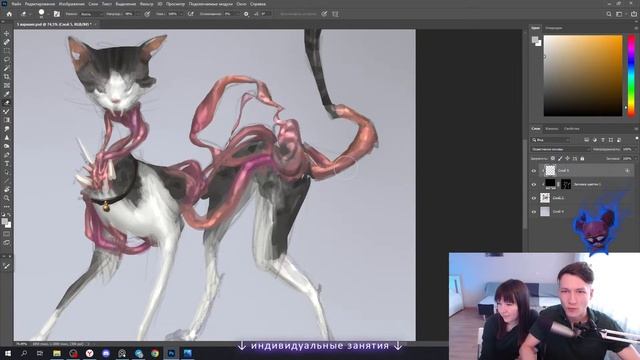Viewport: 640px width, 360px height.
Task: Click the Share icon at top right
Action: (634, 14)
